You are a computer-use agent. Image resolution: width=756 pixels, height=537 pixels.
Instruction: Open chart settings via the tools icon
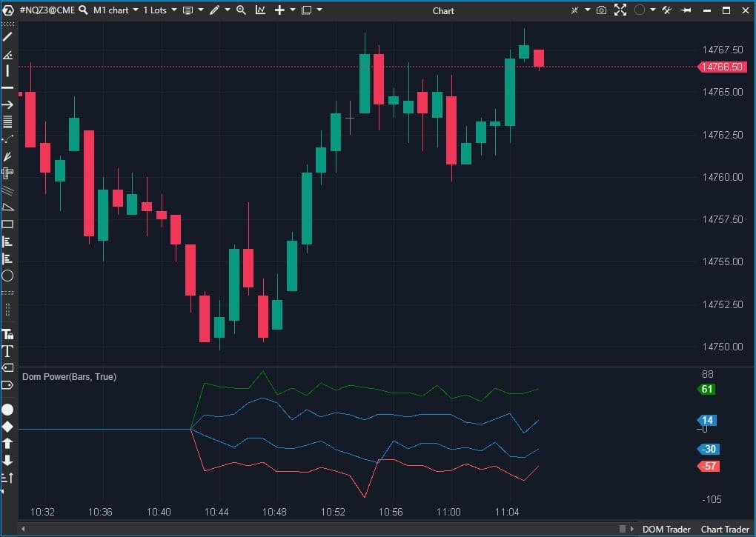[x=666, y=10]
